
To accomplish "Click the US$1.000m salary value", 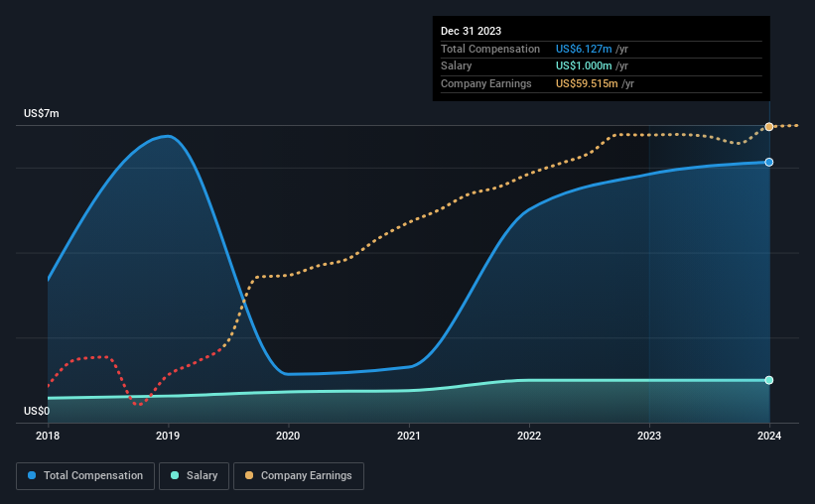I will [x=584, y=66].
